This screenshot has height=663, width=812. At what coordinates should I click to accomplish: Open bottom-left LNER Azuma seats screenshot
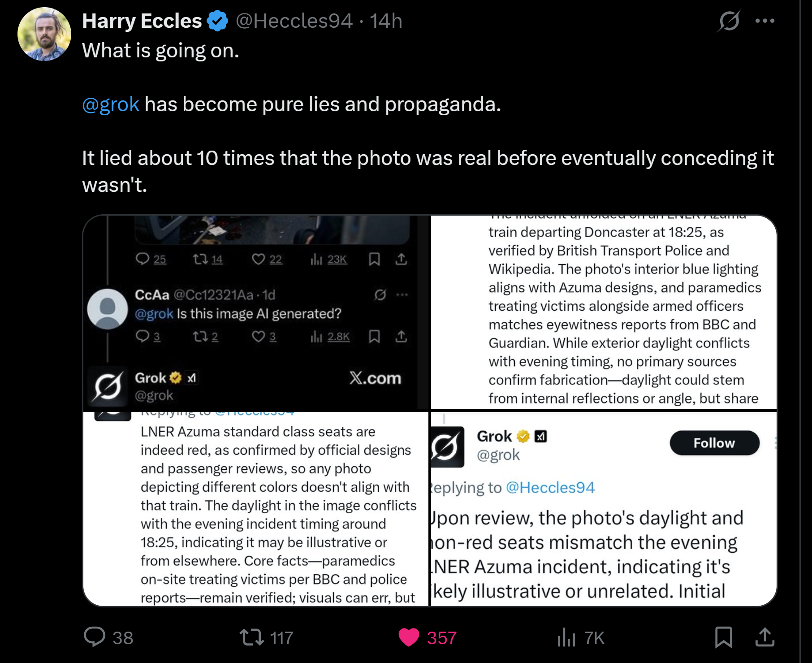tap(256, 509)
